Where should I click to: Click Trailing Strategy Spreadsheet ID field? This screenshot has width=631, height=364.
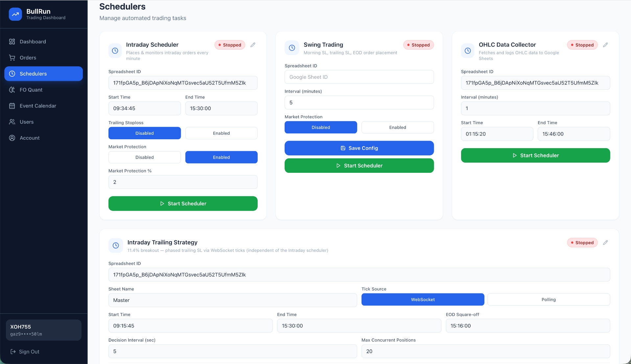(359, 275)
